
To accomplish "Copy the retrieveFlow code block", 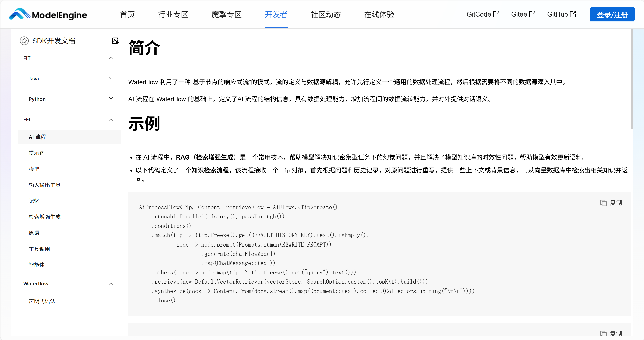I will [x=611, y=203].
